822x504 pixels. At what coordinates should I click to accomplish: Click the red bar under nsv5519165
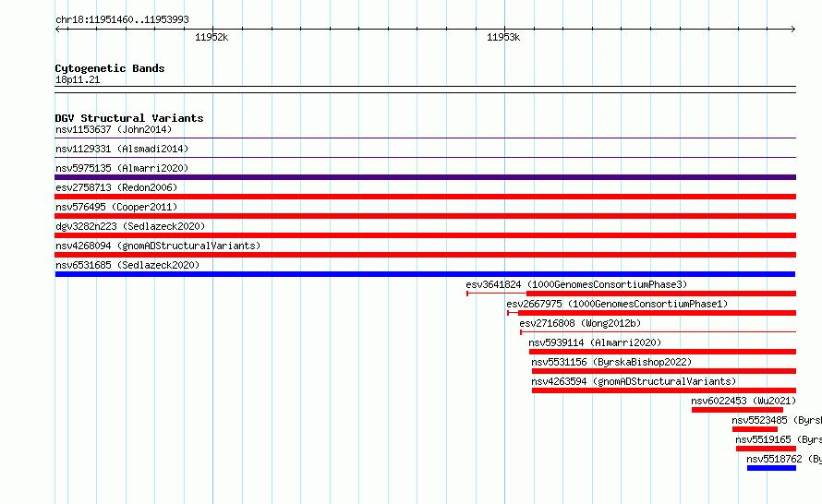point(766,449)
